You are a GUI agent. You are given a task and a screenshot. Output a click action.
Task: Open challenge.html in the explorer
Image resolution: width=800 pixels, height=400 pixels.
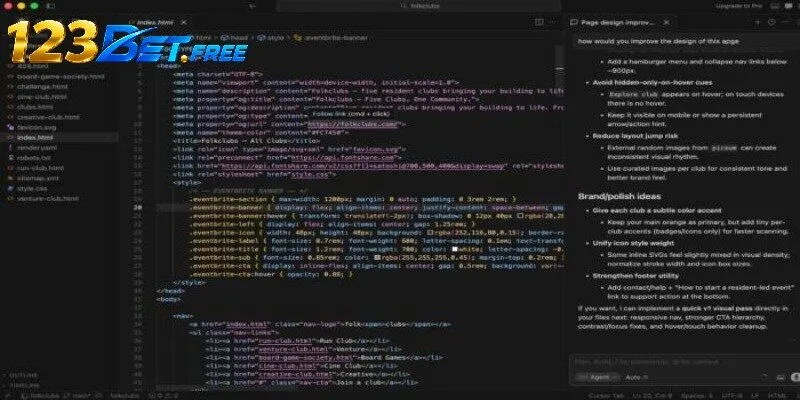click(42, 87)
